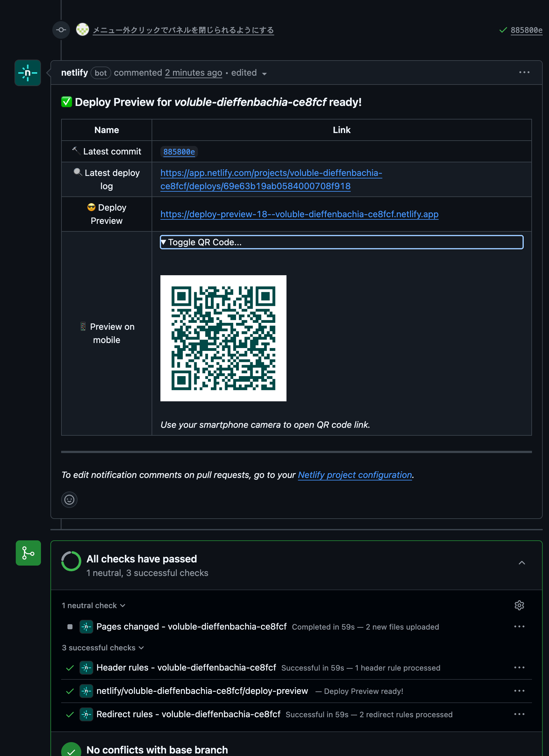Viewport: 549px width, 756px height.
Task: Click the Netlify bot avatar icon
Action: (28, 73)
